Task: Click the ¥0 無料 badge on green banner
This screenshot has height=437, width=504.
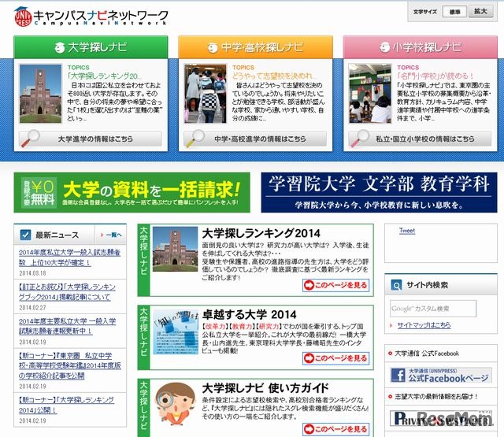Action: (39, 192)
